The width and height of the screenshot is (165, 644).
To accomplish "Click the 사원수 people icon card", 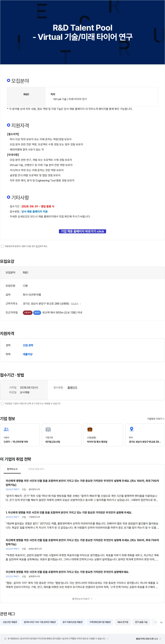I will click(20, 435).
